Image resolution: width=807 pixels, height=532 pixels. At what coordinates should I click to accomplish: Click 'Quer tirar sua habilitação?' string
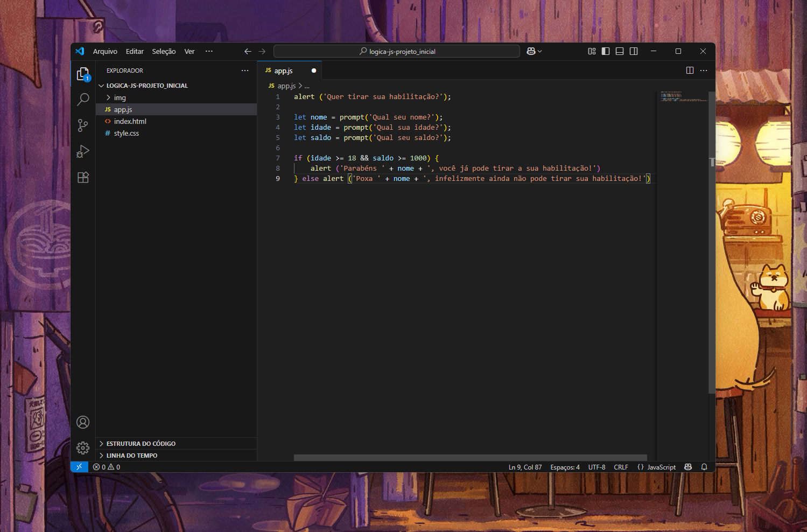click(x=383, y=96)
